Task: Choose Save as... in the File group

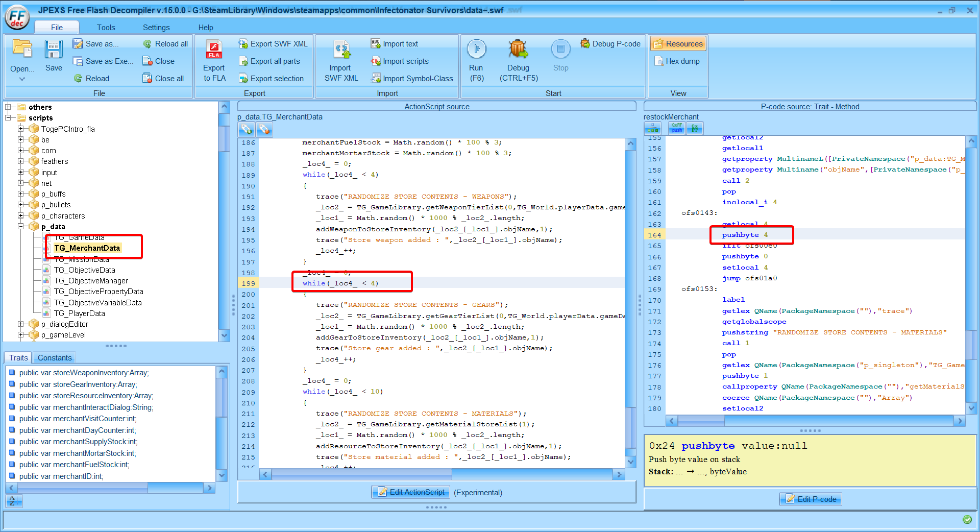Action: click(x=95, y=44)
